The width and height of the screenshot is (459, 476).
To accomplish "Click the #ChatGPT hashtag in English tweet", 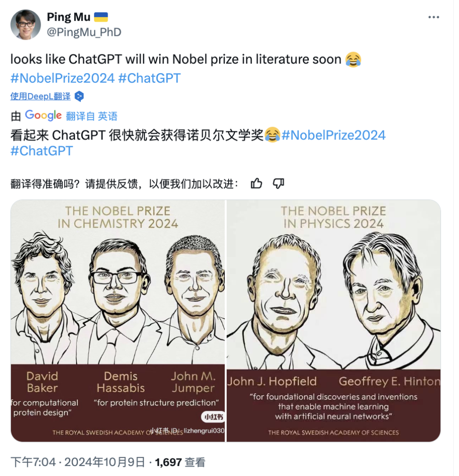I will pos(149,78).
